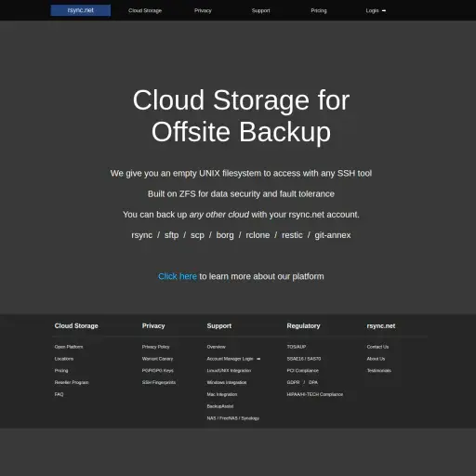Open the Privacy navigation item
The height and width of the screenshot is (476, 476).
pyautogui.click(x=203, y=10)
